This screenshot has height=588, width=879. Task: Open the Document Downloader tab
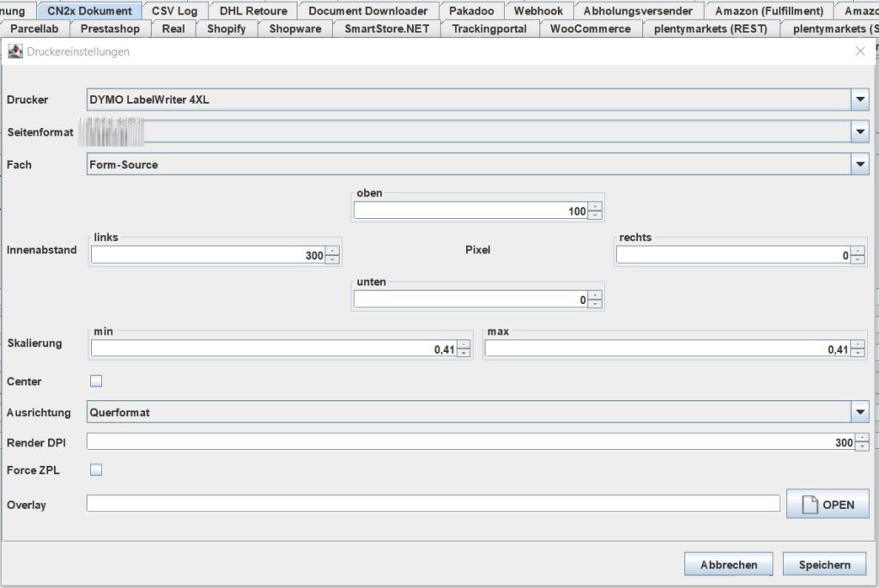tap(367, 10)
